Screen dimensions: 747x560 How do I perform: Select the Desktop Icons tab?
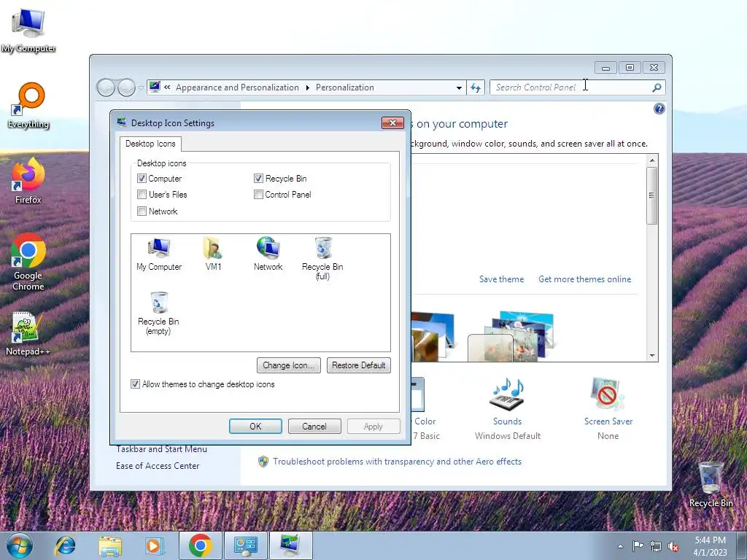click(150, 144)
